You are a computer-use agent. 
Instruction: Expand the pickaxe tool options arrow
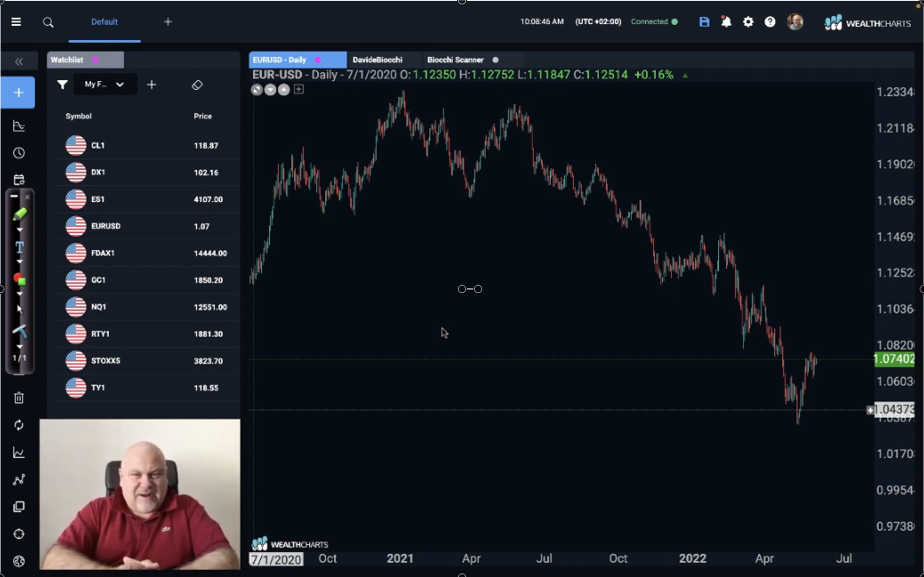coord(20,346)
